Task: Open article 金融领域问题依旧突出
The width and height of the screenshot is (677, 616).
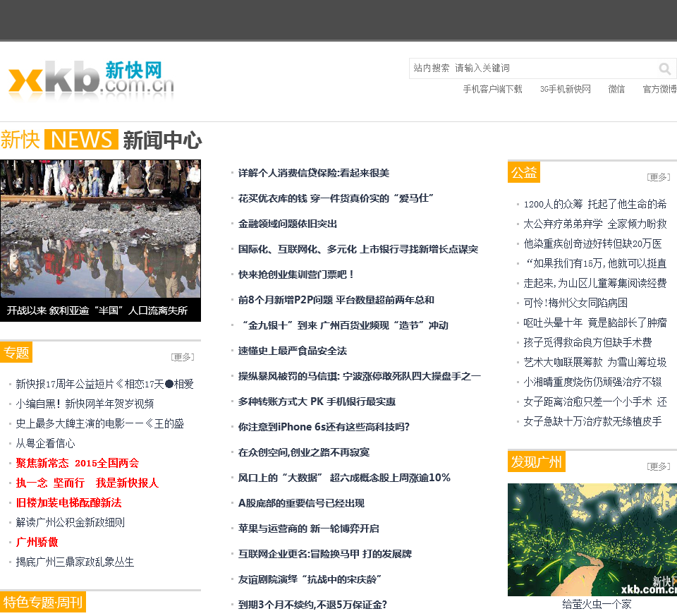Action: point(288,224)
